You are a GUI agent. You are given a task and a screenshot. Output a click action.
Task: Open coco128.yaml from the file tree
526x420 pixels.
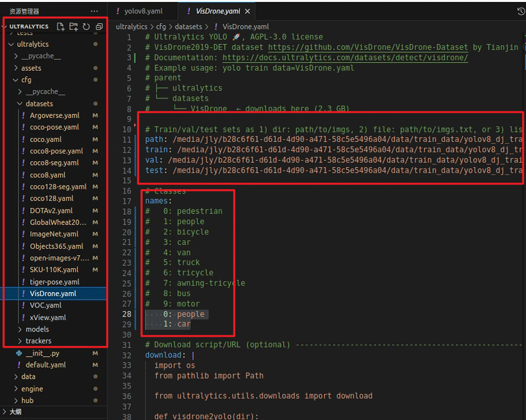coord(51,199)
